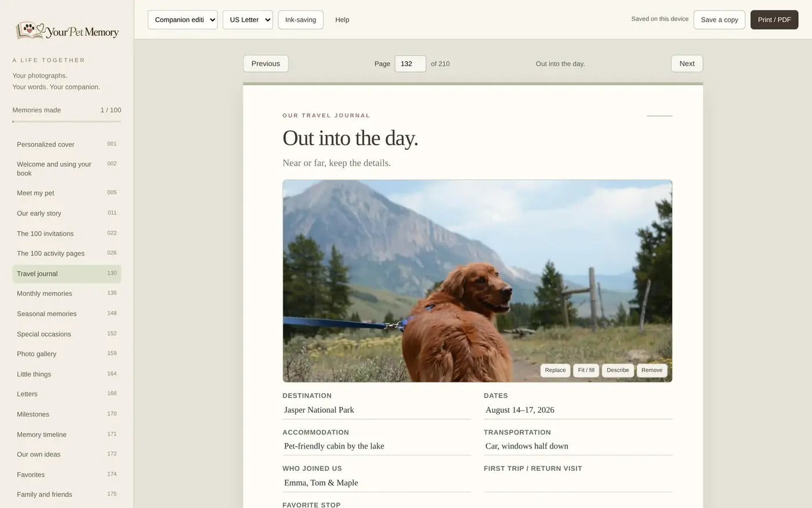The width and height of the screenshot is (812, 508).
Task: Open the Companion edition dropdown
Action: click(183, 20)
